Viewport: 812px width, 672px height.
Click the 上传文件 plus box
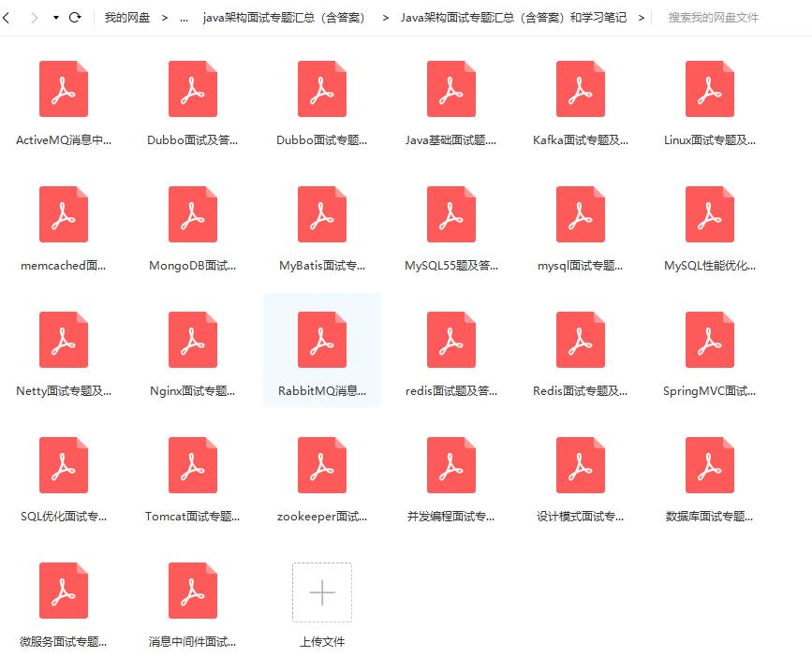click(322, 592)
